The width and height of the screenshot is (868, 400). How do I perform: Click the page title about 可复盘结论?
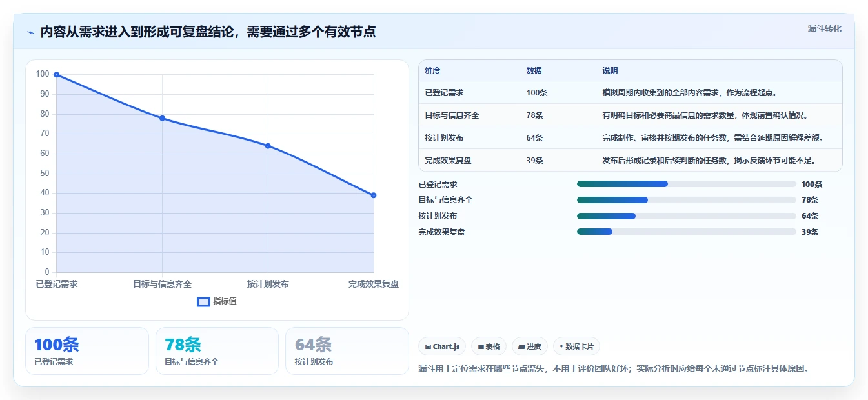208,32
